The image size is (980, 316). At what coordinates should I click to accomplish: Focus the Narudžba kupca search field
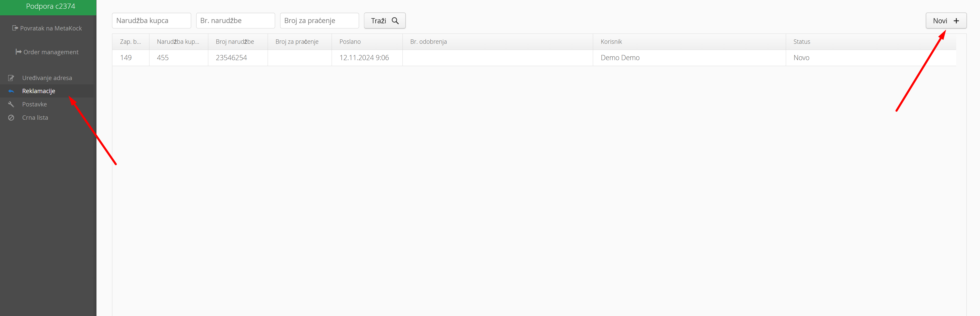pyautogui.click(x=151, y=20)
